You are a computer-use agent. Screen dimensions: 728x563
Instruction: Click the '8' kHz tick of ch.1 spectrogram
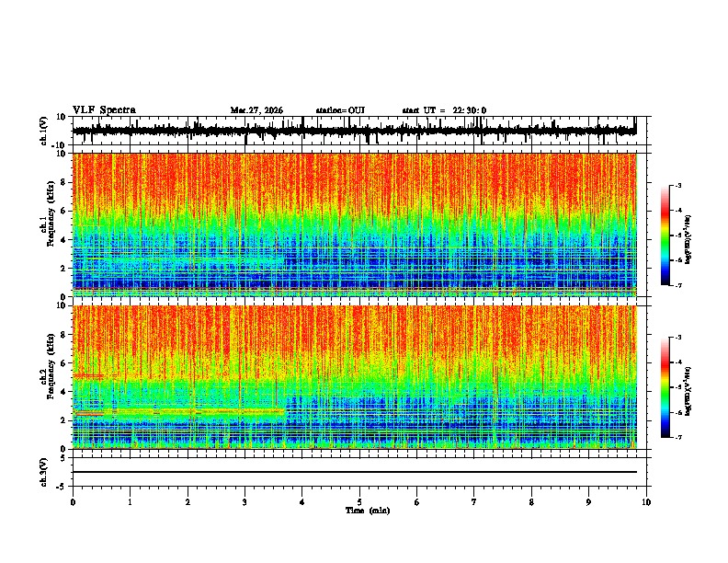[64, 182]
